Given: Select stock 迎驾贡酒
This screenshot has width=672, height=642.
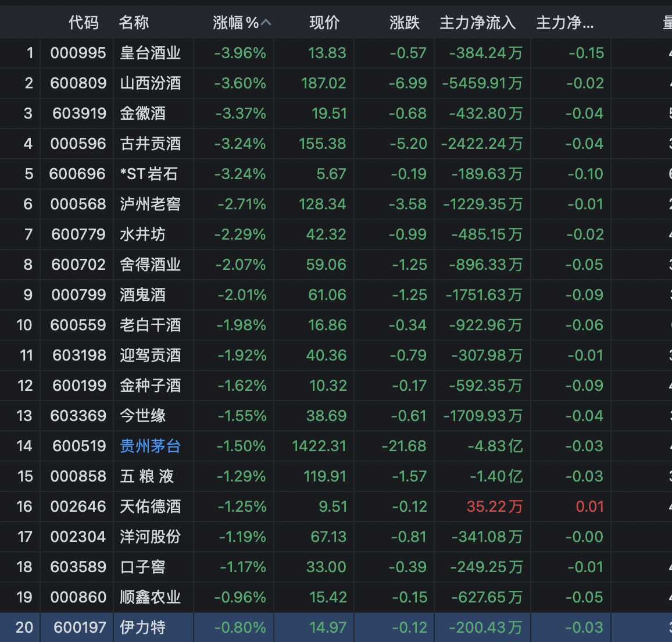Looking at the screenshot, I should click(x=151, y=355).
